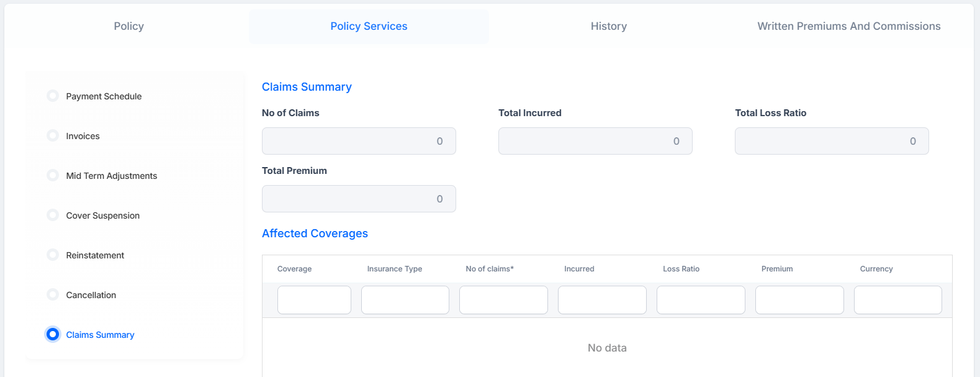Click the Claims Summary radio button
Screen dimensions: 980x377
pyautogui.click(x=53, y=334)
